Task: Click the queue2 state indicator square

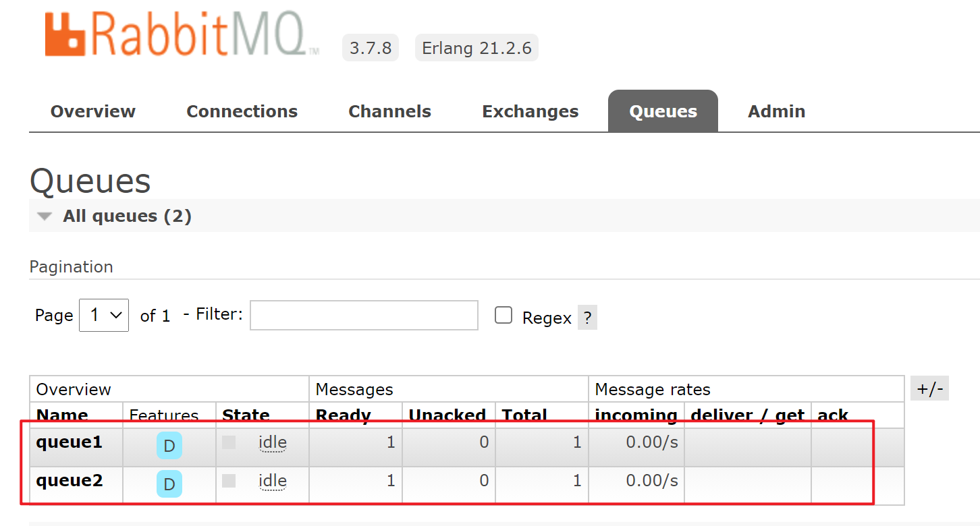Action: click(229, 481)
